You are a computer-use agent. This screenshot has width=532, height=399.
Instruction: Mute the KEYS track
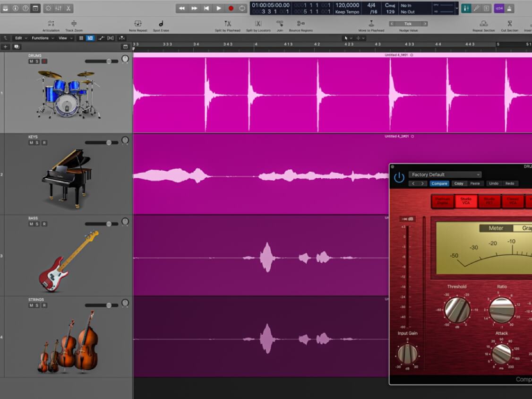(31, 143)
